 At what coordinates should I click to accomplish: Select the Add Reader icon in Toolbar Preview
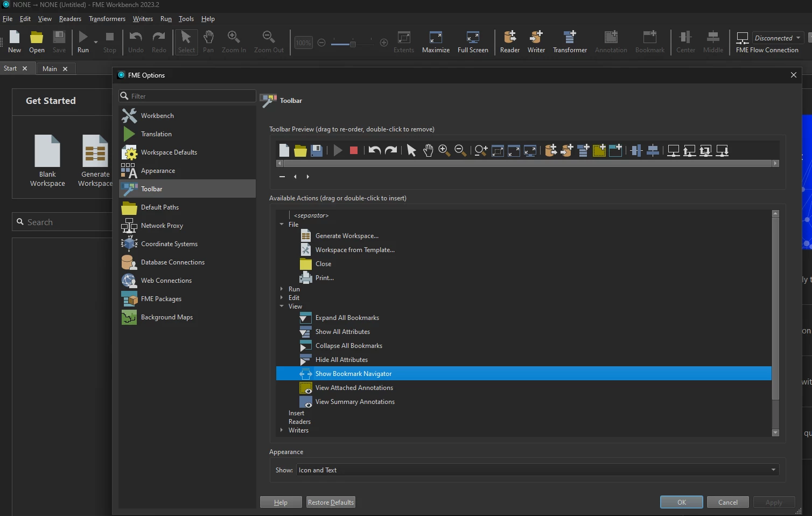(550, 150)
